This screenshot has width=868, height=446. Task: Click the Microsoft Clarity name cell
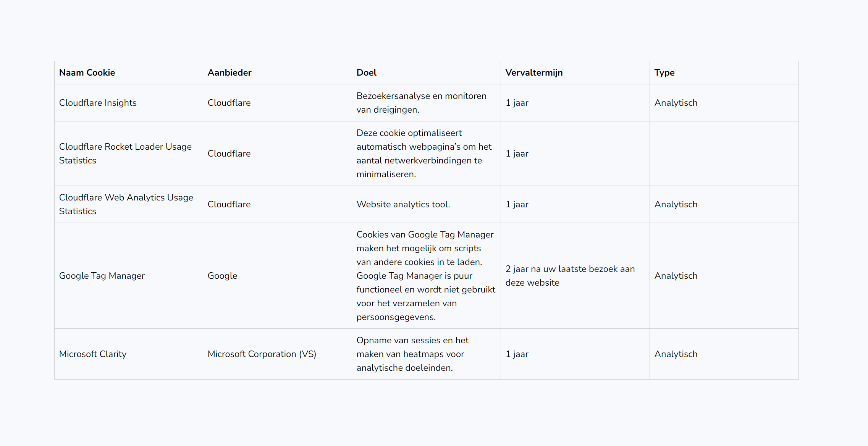[x=129, y=354]
